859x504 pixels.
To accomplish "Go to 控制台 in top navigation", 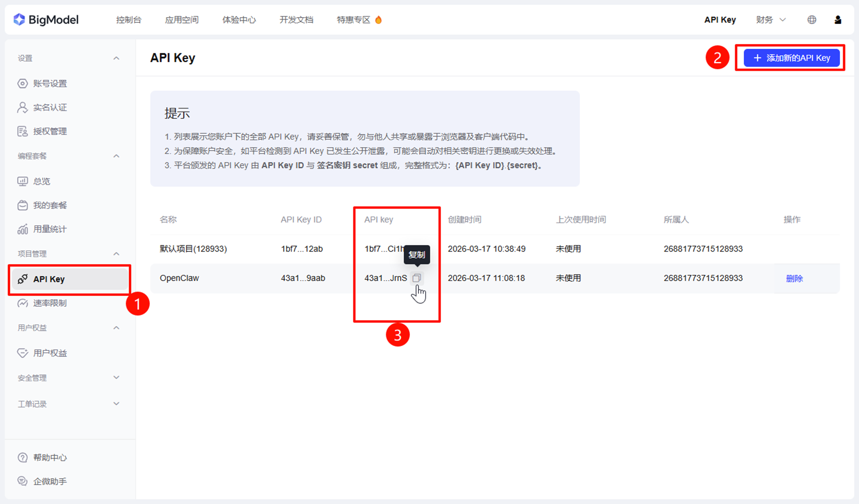I will point(129,20).
